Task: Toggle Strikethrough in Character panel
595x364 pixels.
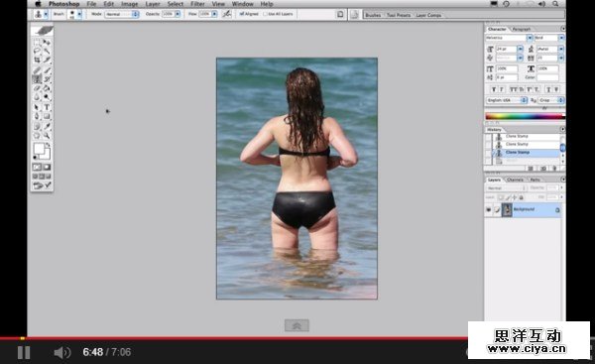Action: click(556, 89)
